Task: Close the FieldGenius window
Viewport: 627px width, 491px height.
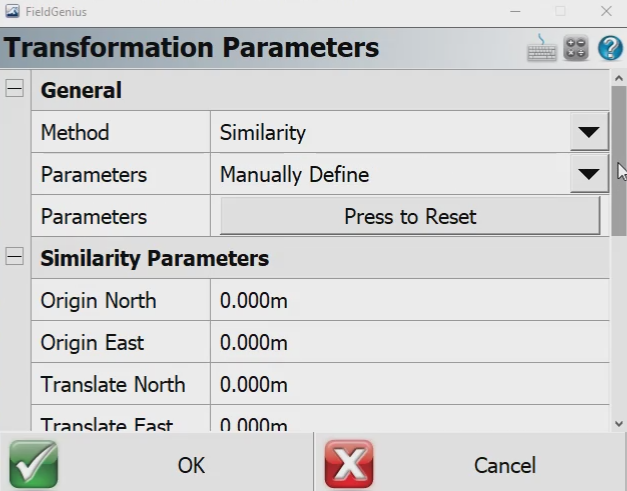Action: (x=606, y=11)
